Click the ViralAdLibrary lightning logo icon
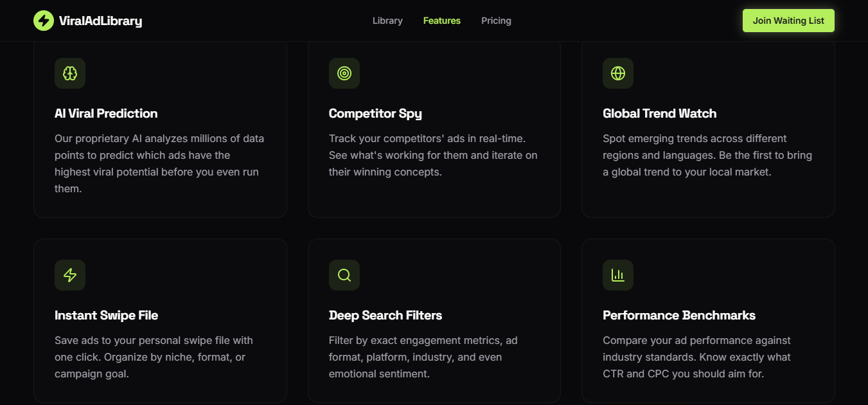Screen dimensions: 868x405 43,20
